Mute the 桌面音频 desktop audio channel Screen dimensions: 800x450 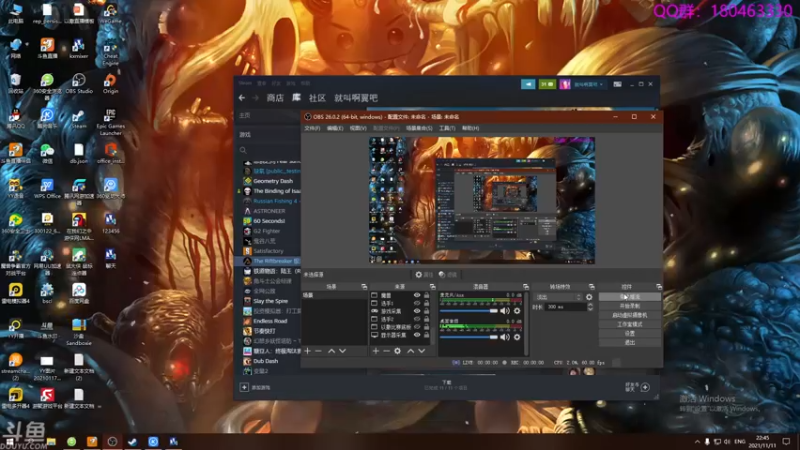coord(505,337)
